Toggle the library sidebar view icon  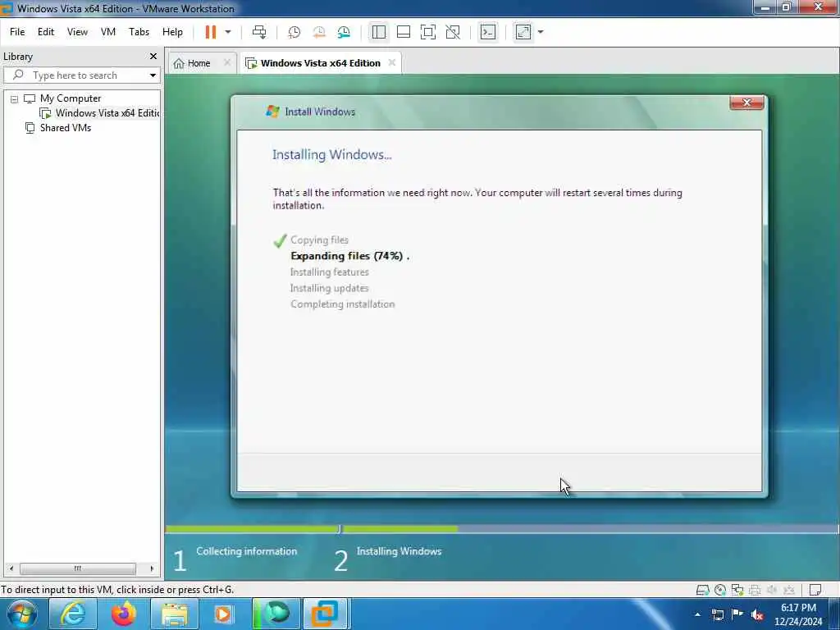(379, 32)
